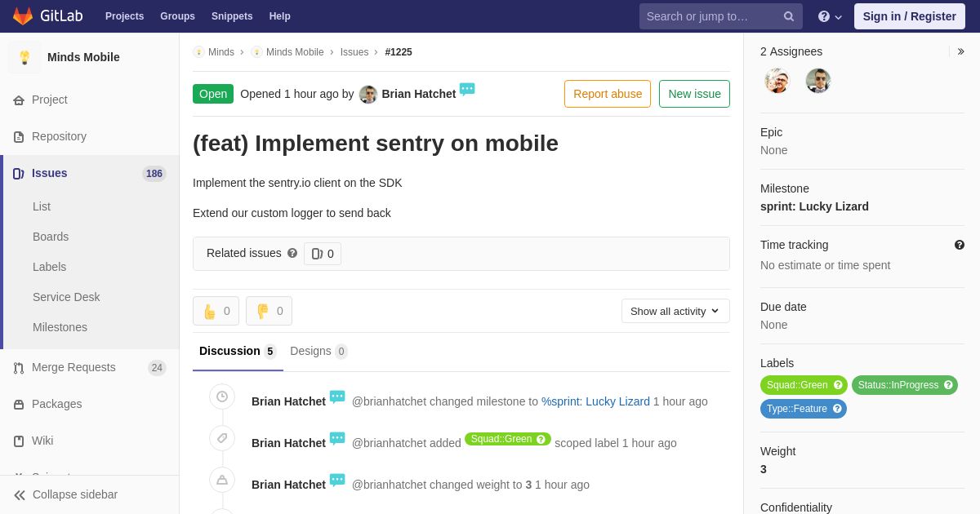Open Boards in sidebar
The width and height of the screenshot is (980, 514).
51,237
